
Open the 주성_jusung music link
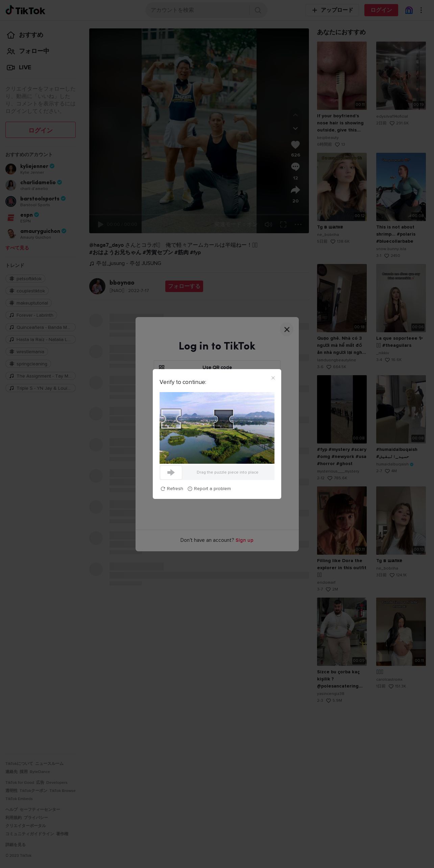coord(125,263)
